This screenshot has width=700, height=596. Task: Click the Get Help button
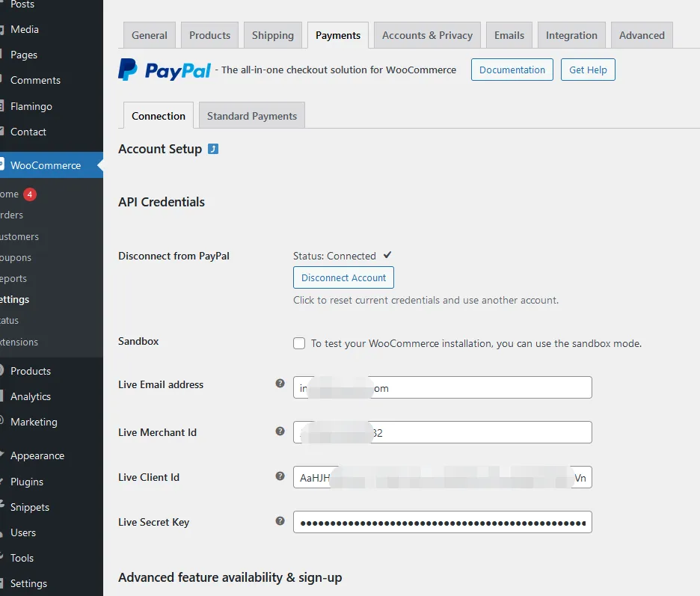pos(588,70)
